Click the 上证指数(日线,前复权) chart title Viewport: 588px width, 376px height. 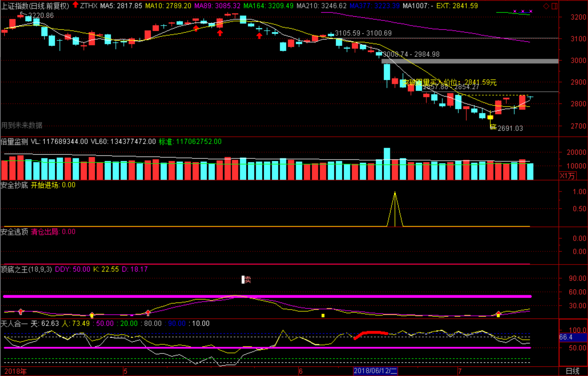coord(35,6)
